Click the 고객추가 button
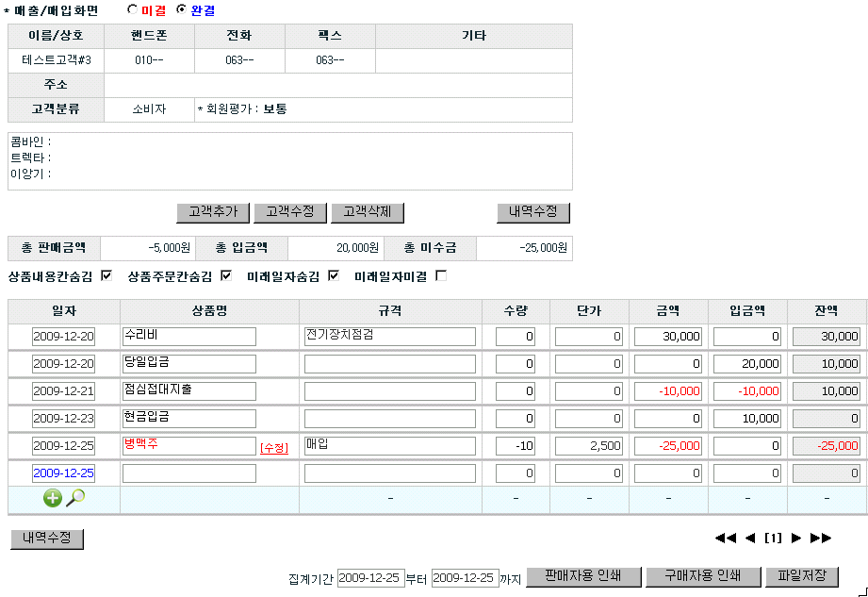The height and width of the screenshot is (597, 868). (x=213, y=212)
